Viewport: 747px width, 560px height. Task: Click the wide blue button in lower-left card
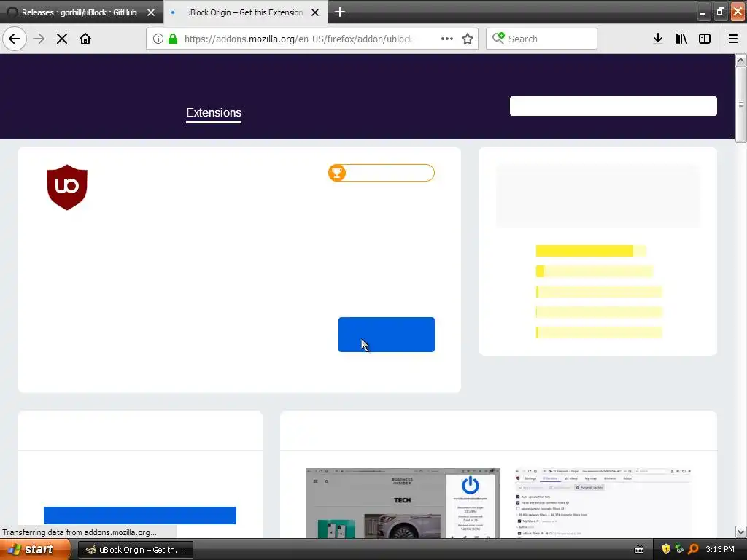pyautogui.click(x=140, y=516)
